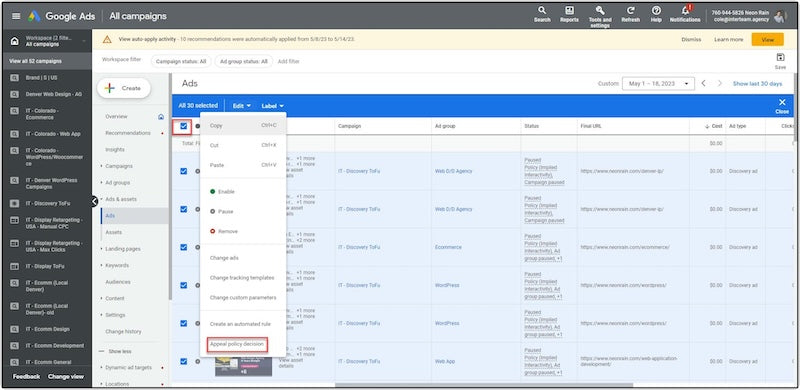Viewport: 800px width, 390px height.
Task: Refresh the page data
Action: click(x=631, y=14)
